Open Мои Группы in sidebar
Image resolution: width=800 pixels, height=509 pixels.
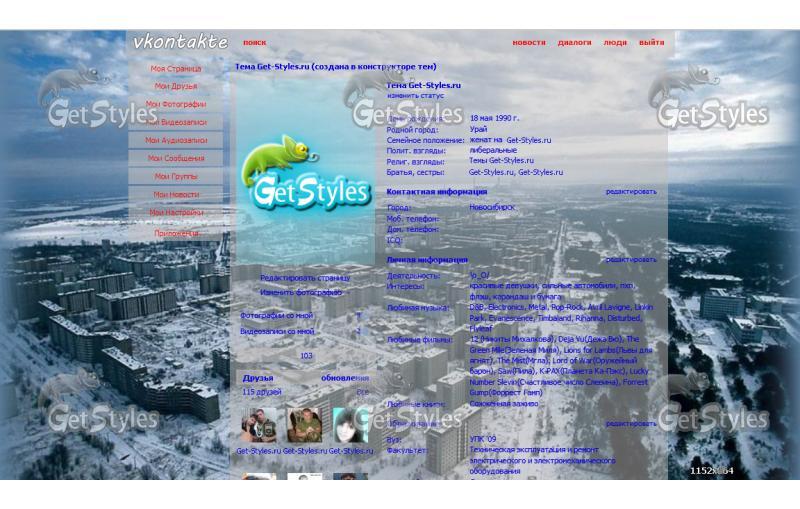click(x=176, y=176)
